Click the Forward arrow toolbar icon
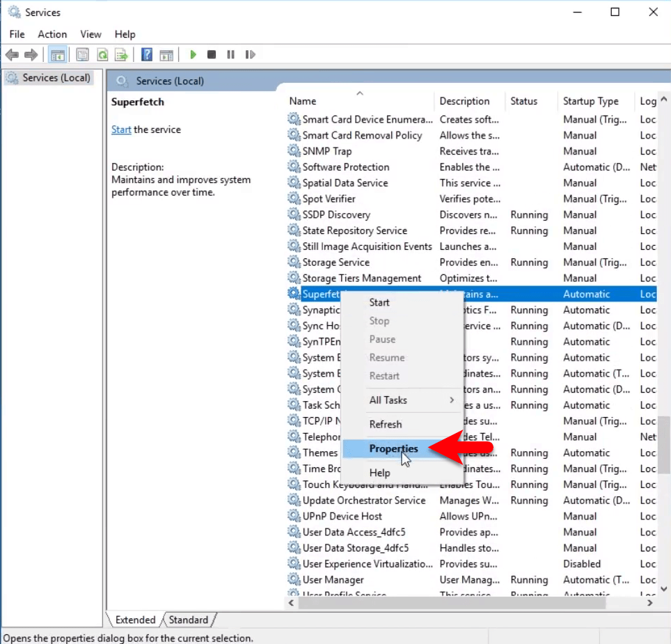 pyautogui.click(x=31, y=55)
